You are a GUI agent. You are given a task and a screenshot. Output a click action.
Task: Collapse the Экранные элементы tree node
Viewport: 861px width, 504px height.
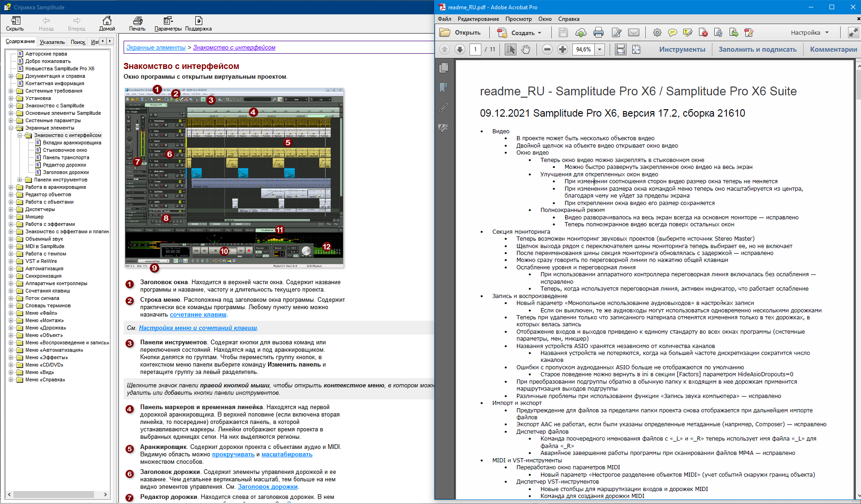(x=11, y=128)
